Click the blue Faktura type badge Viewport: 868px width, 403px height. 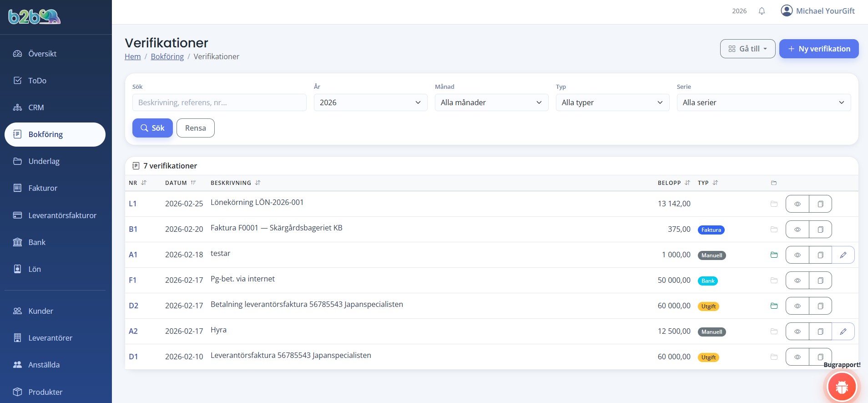711,230
